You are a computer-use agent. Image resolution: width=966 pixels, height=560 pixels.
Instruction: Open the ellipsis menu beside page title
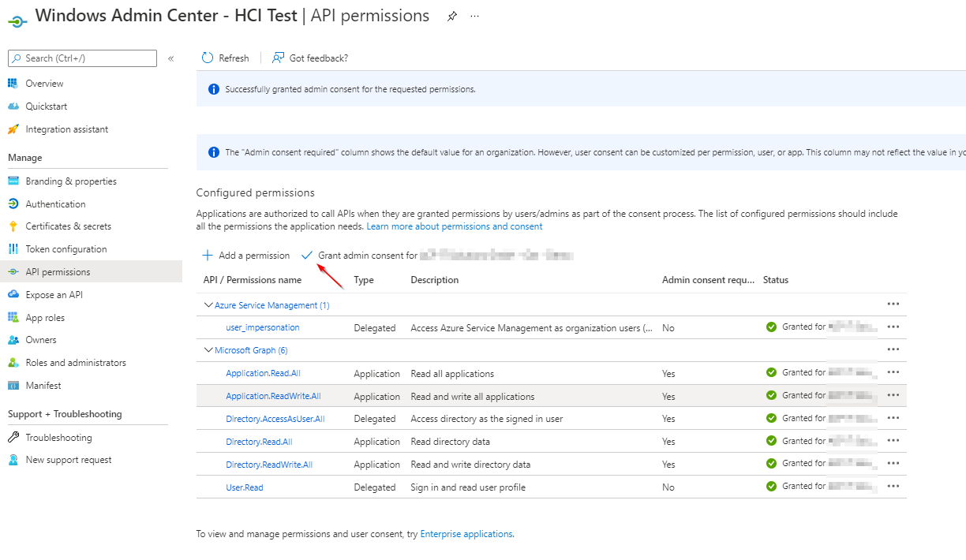[x=474, y=17]
